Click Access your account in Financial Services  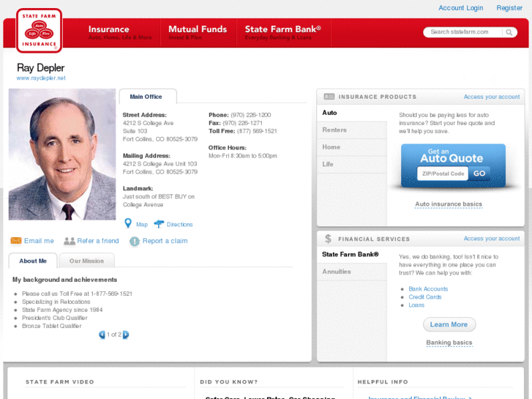pyautogui.click(x=492, y=239)
